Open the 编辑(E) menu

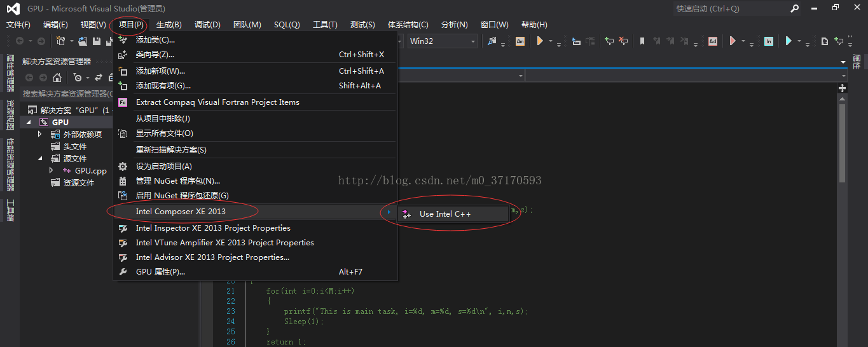(x=55, y=25)
